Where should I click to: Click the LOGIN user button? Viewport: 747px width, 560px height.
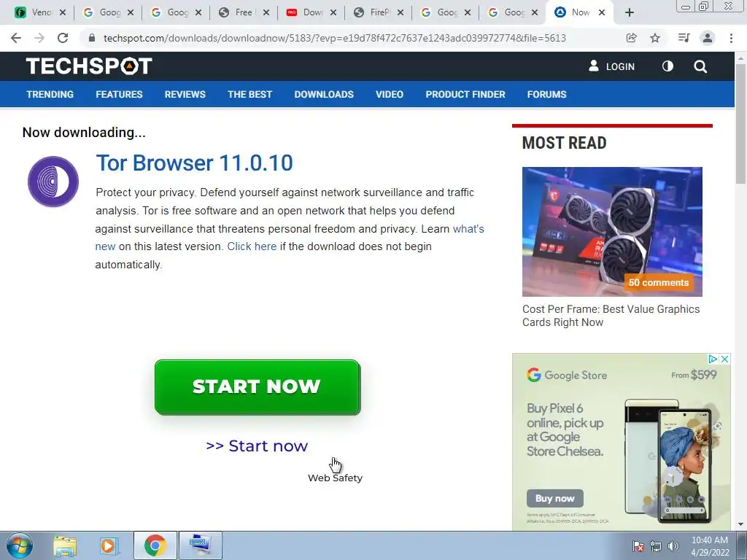[612, 66]
